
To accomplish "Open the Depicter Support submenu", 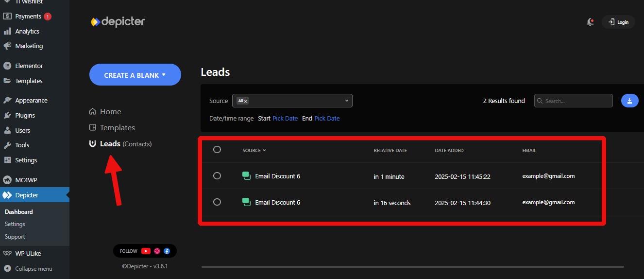I will tap(15, 237).
